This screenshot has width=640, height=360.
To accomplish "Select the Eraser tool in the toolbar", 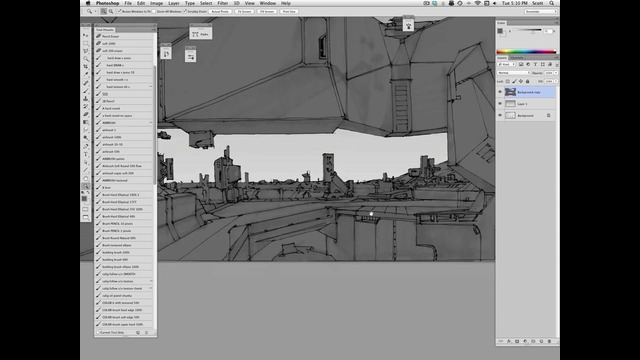I will pyautogui.click(x=86, y=114).
